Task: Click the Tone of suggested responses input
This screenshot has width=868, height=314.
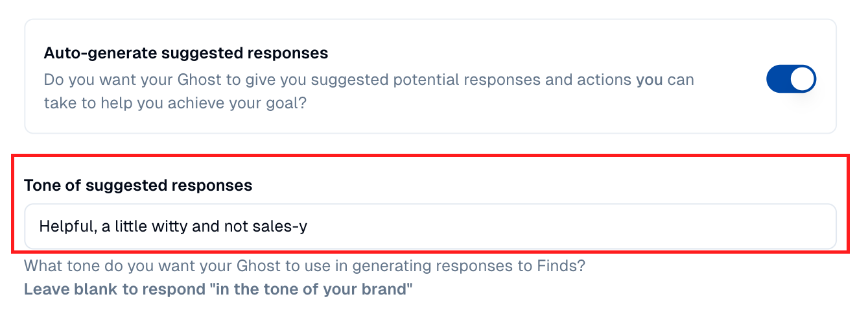Action: (430, 226)
